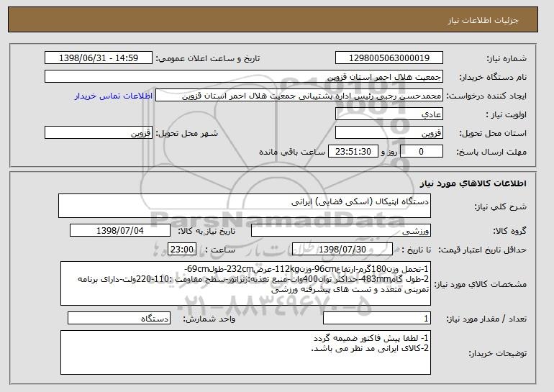554x392 pixels.
Task: Click the need date field 1398/07/04
Action: [x=120, y=231]
